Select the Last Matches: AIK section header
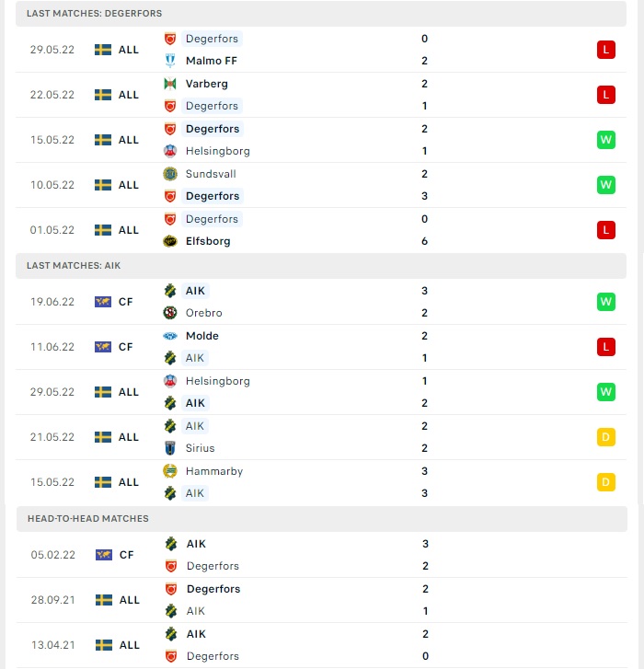 321,266
